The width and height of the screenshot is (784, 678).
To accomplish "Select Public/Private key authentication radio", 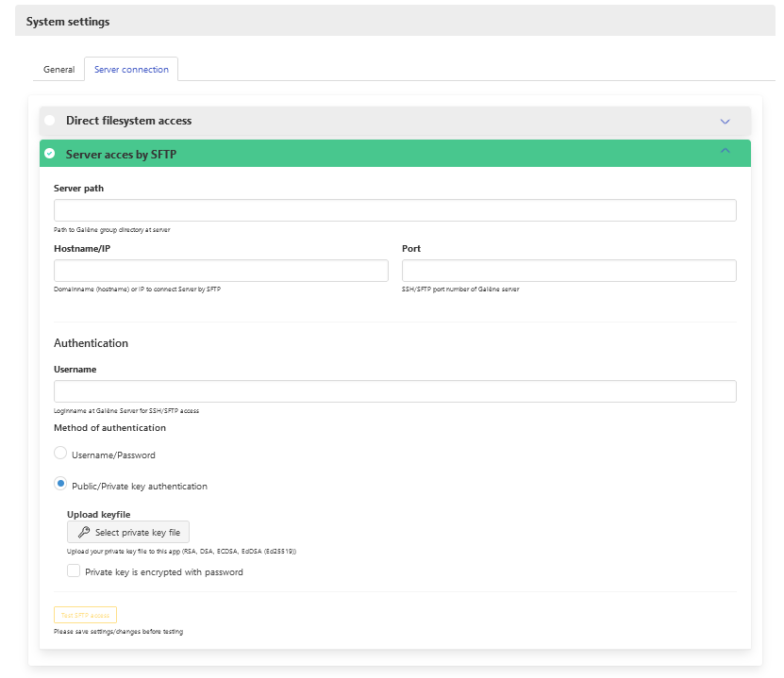I will (x=60, y=484).
